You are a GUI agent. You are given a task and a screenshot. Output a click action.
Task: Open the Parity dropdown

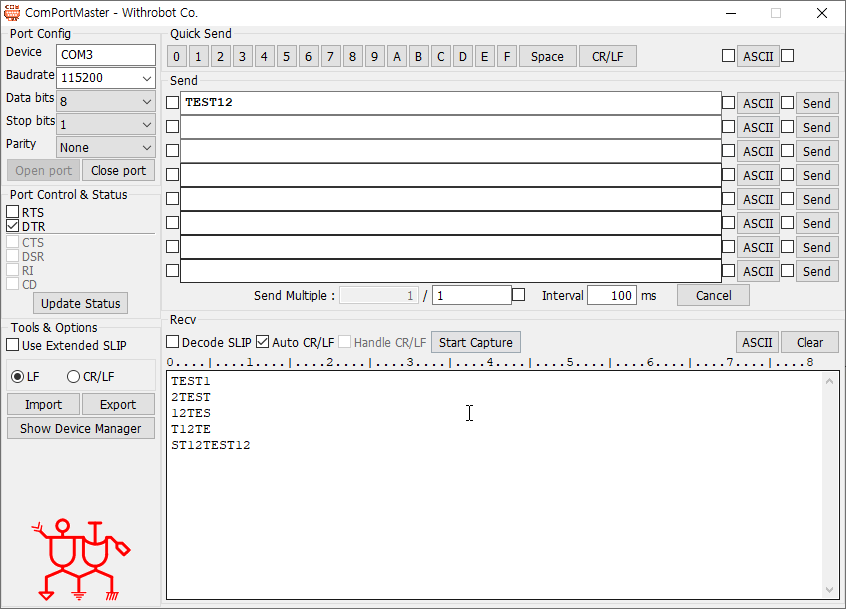pyautogui.click(x=146, y=148)
